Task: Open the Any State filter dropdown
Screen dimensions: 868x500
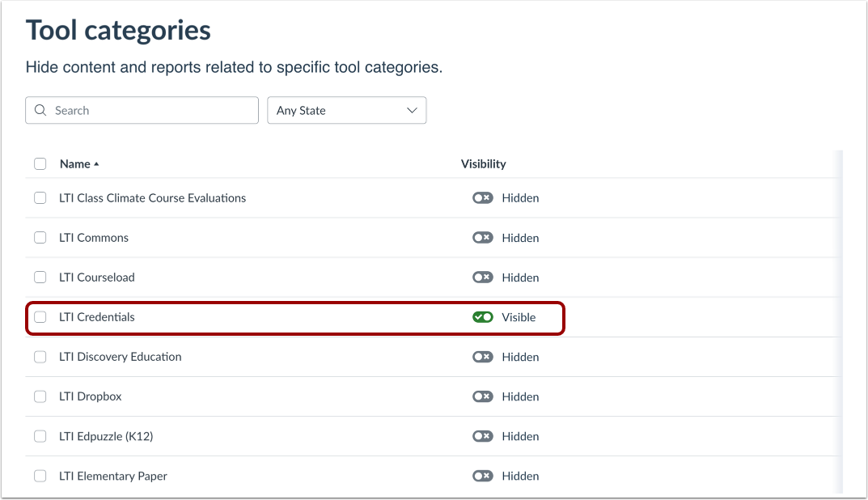Action: point(346,110)
